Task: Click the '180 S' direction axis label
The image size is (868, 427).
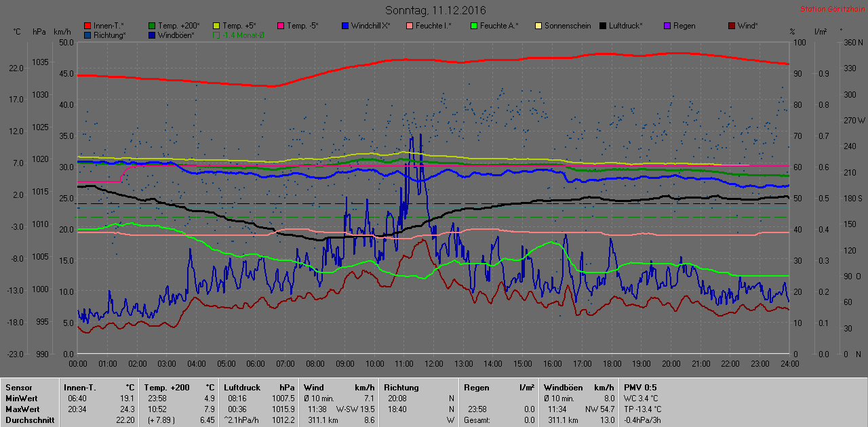Action: point(852,198)
